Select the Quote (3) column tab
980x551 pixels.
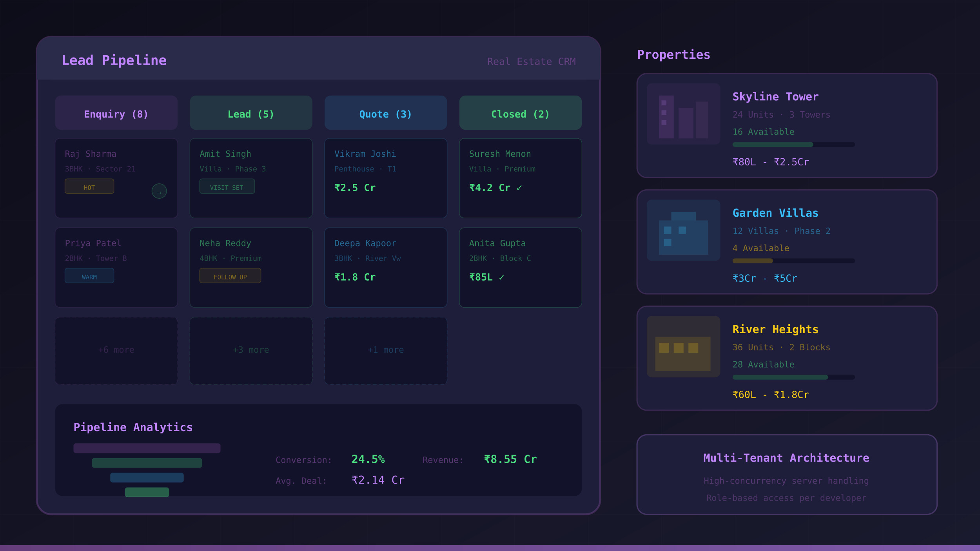pyautogui.click(x=386, y=113)
